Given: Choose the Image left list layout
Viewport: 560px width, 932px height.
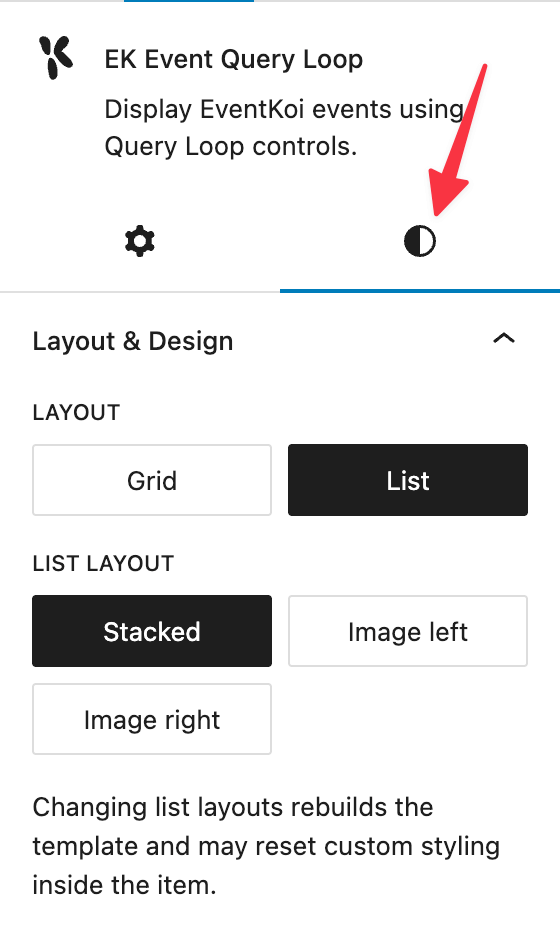Looking at the screenshot, I should click(x=408, y=631).
